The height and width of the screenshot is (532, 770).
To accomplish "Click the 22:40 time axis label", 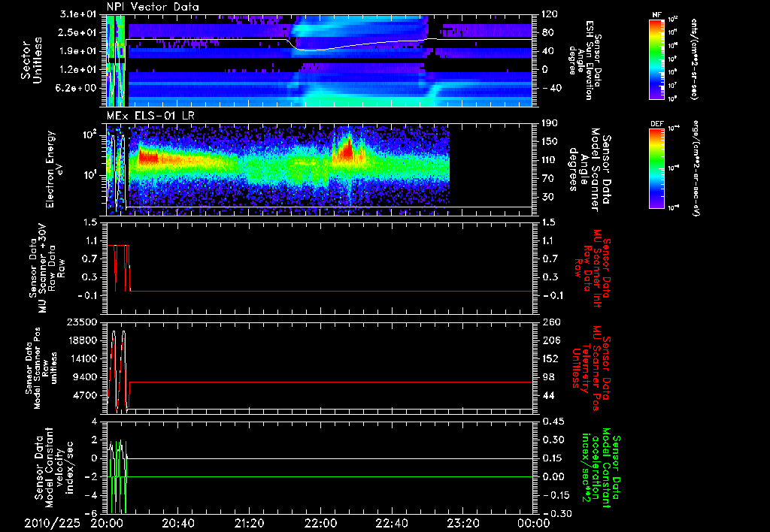I will click(x=391, y=523).
